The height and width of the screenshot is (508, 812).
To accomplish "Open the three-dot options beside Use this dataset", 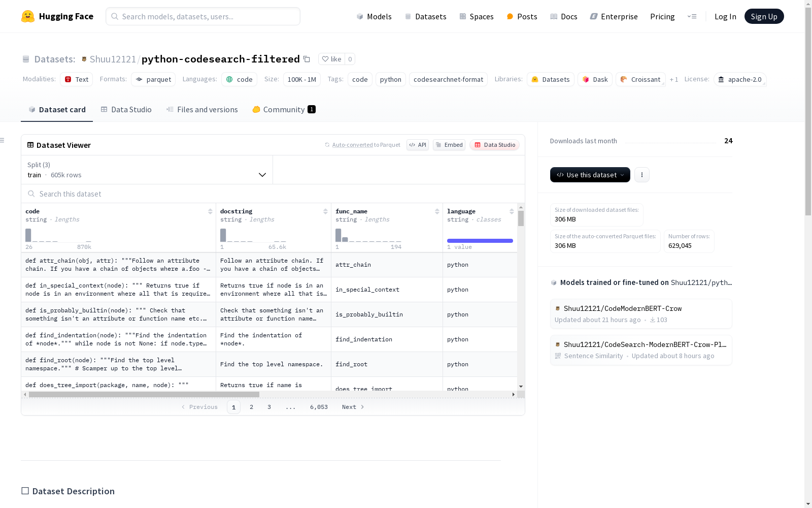I will (642, 175).
